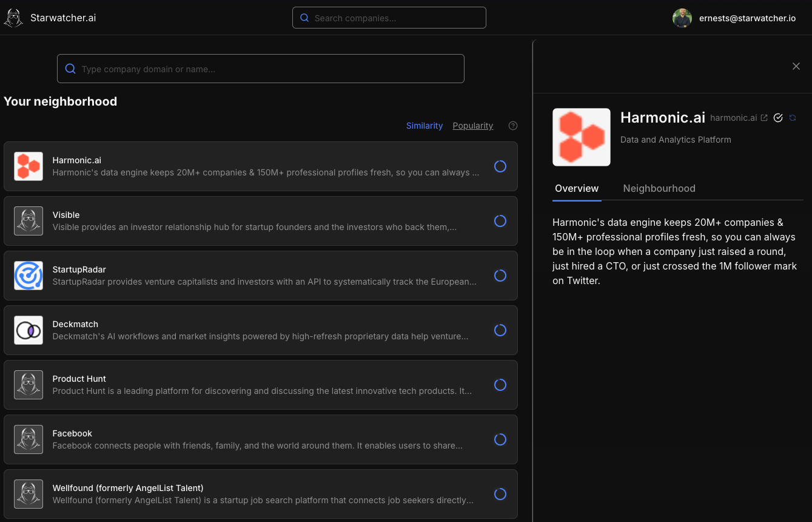Toggle the circle on the StartupRadar row

[500, 276]
